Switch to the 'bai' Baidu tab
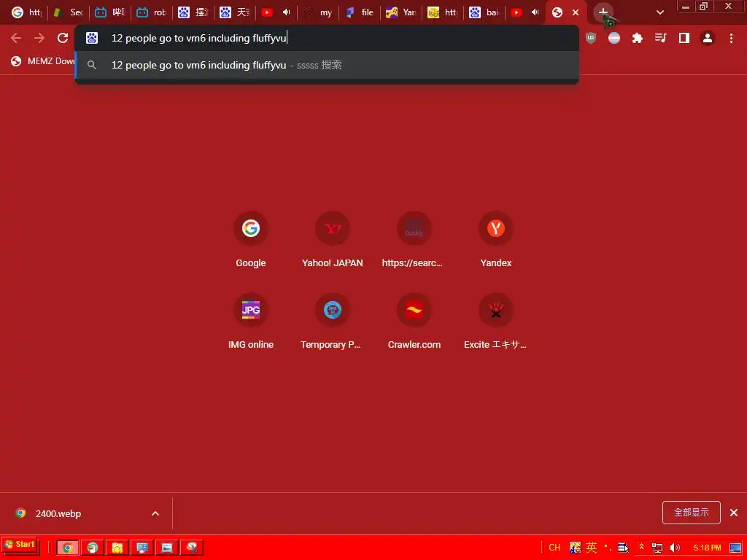This screenshot has width=747, height=560. (x=484, y=12)
